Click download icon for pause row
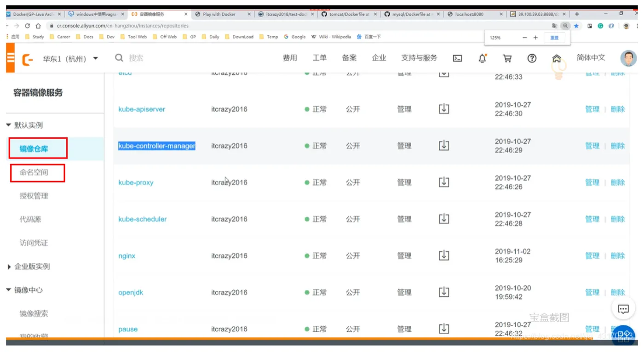 [444, 329]
